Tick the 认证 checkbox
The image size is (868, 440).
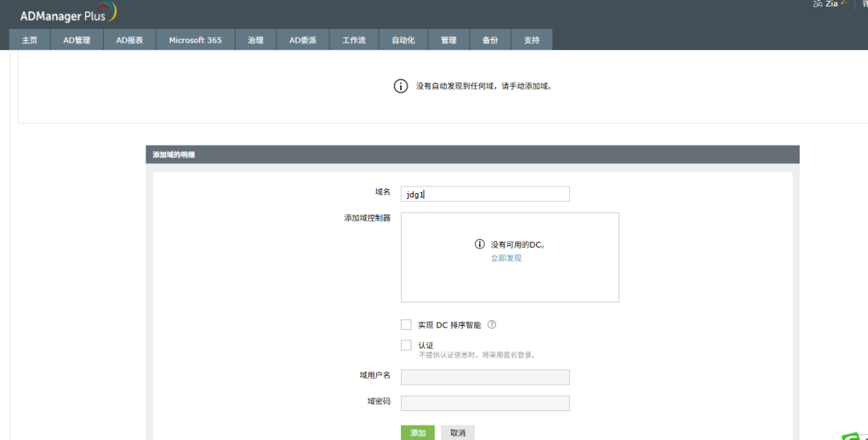[407, 345]
